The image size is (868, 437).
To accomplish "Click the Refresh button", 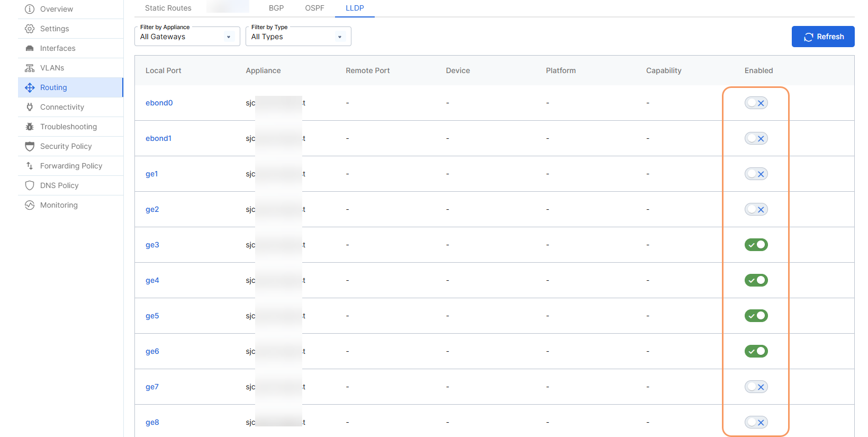I will (x=823, y=37).
